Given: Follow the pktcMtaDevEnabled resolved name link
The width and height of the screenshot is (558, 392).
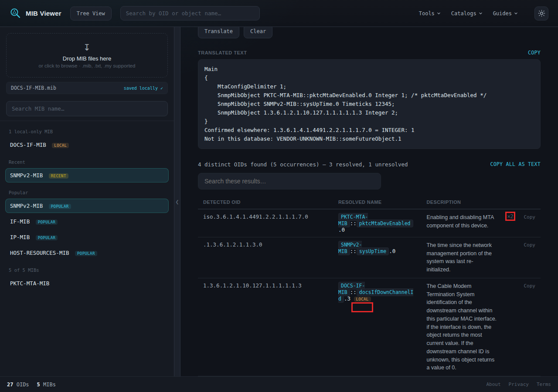Looking at the screenshot, I should [x=384, y=223].
